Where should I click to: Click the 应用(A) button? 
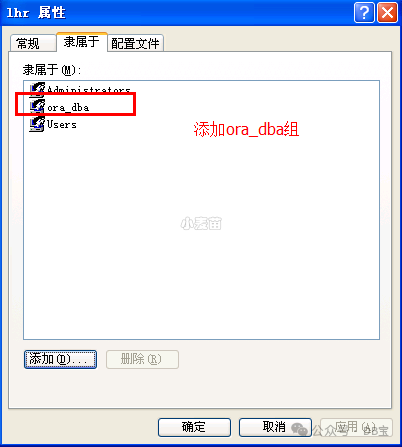(x=356, y=427)
